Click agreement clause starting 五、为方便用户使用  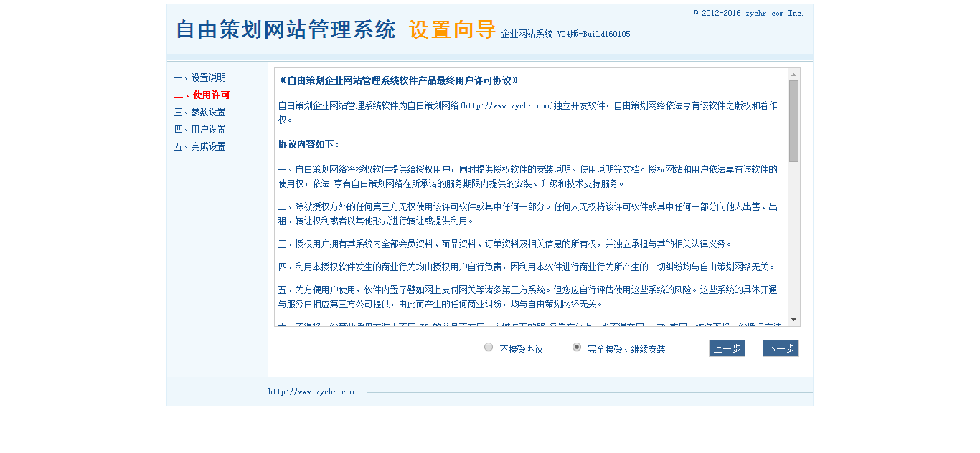(x=528, y=297)
